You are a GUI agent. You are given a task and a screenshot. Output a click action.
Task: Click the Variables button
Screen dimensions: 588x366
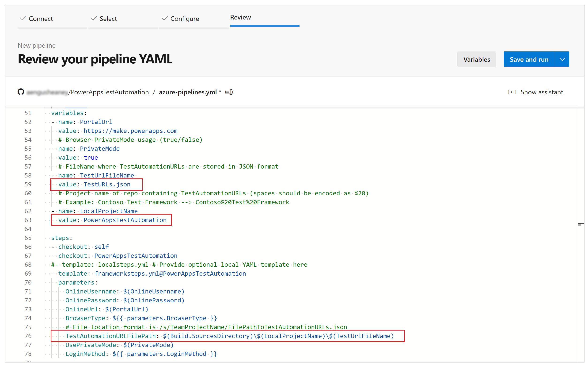[476, 59]
